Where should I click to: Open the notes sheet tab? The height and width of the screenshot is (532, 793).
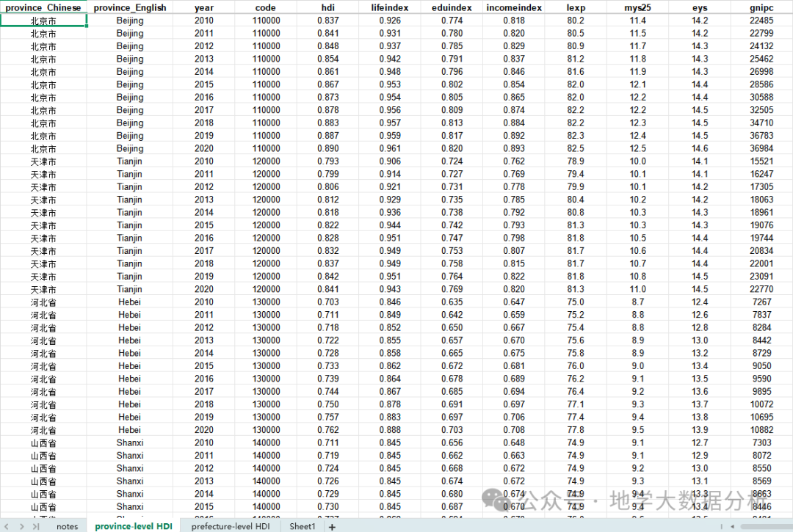68,526
